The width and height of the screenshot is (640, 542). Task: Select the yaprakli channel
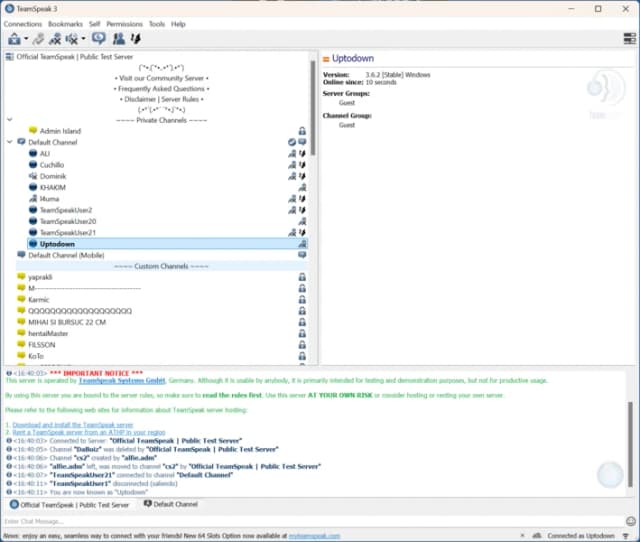[x=40, y=277]
